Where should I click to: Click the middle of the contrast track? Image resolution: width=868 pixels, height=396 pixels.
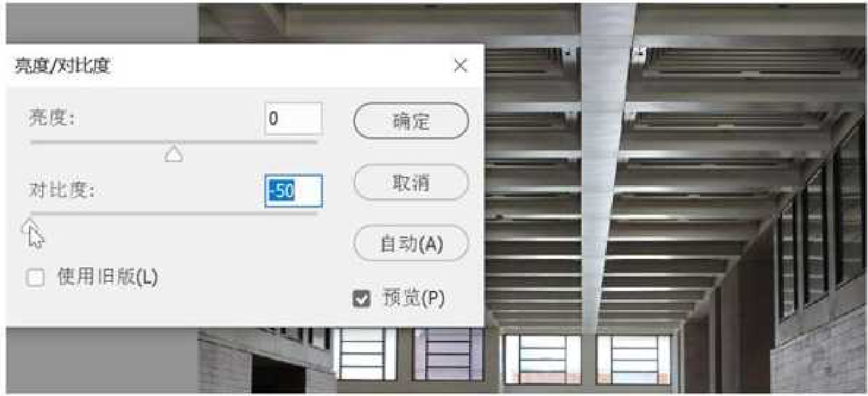(173, 213)
